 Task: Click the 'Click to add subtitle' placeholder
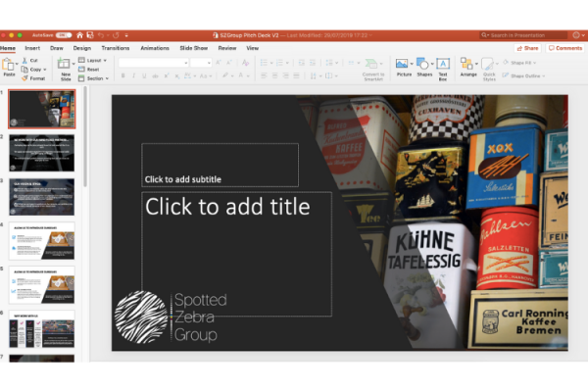tap(220, 165)
